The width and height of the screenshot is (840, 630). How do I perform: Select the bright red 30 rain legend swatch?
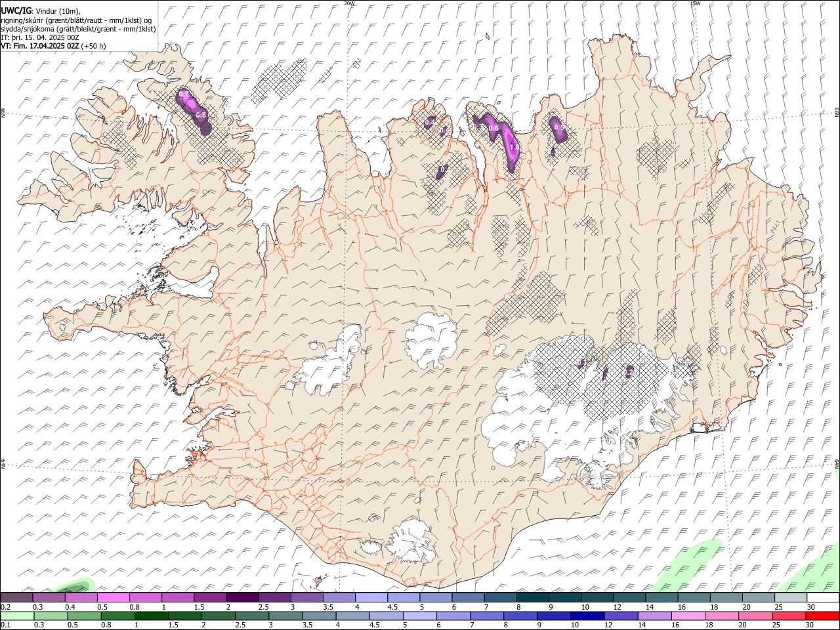pos(822,616)
